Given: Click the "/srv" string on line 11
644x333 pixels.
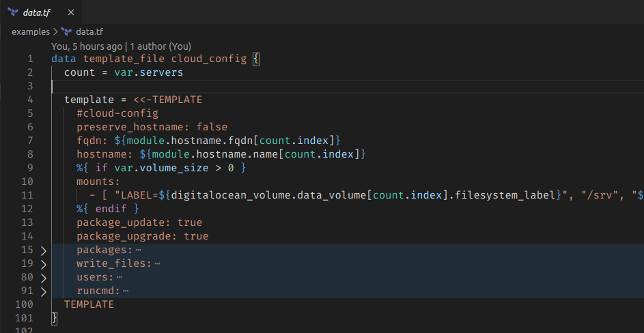Looking at the screenshot, I should click(600, 195).
